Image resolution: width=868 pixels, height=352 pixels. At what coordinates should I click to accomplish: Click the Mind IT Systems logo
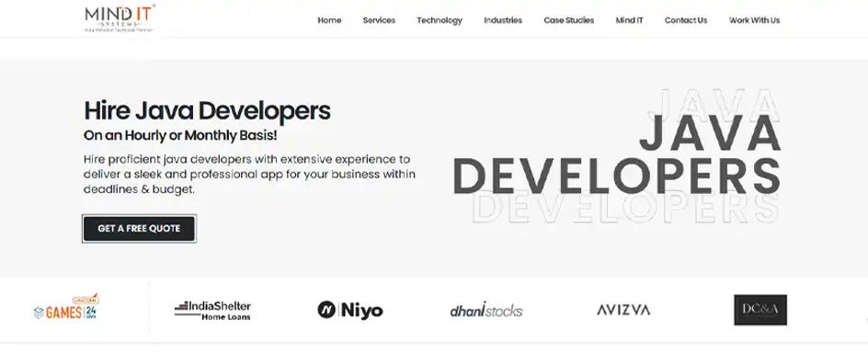click(x=120, y=18)
